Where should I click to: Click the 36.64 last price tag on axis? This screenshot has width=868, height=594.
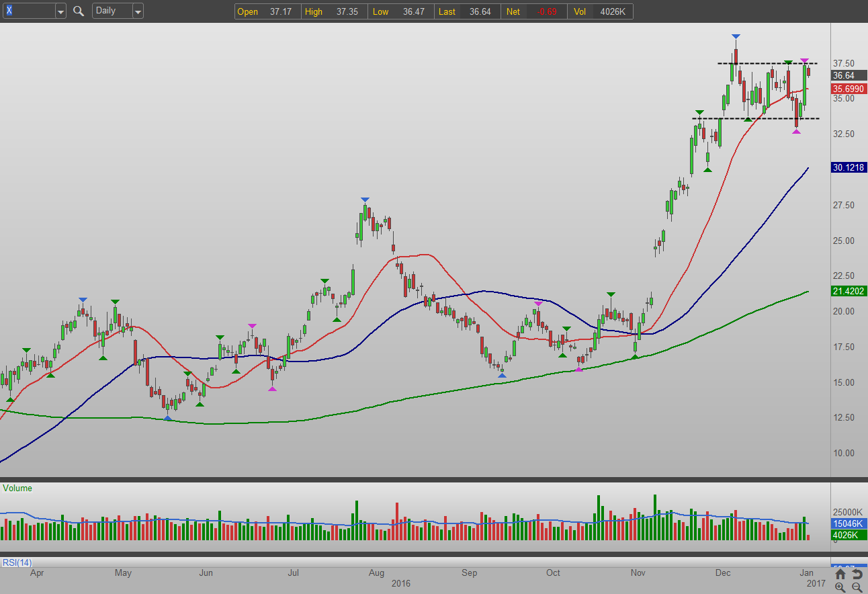click(x=849, y=75)
